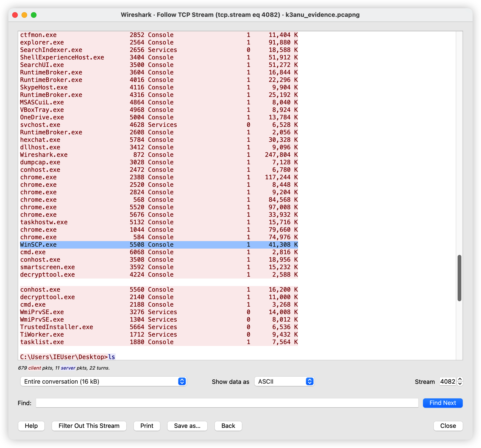Click the yellow minimize window button
This screenshot has width=481, height=448.
tap(24, 15)
